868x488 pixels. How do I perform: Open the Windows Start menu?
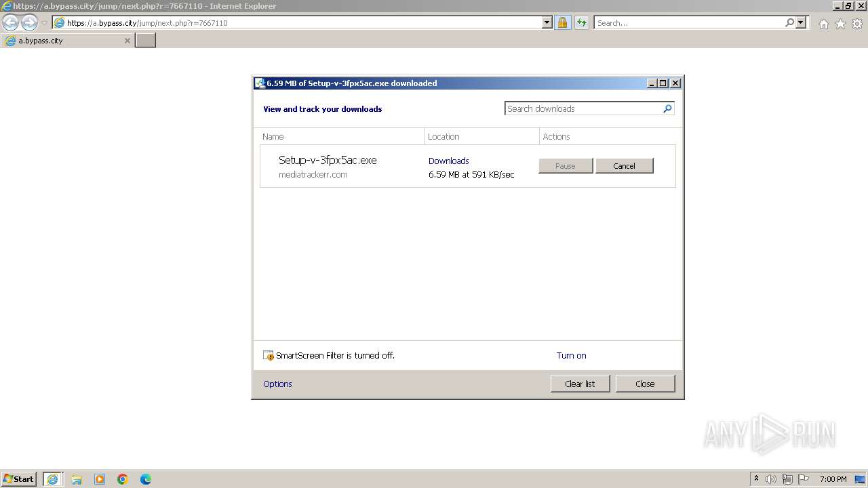[x=18, y=479]
